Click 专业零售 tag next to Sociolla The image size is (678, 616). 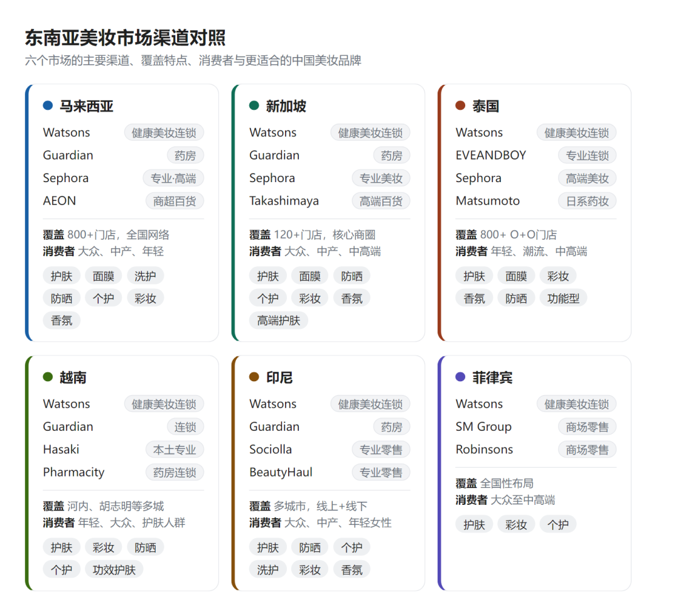tap(381, 450)
